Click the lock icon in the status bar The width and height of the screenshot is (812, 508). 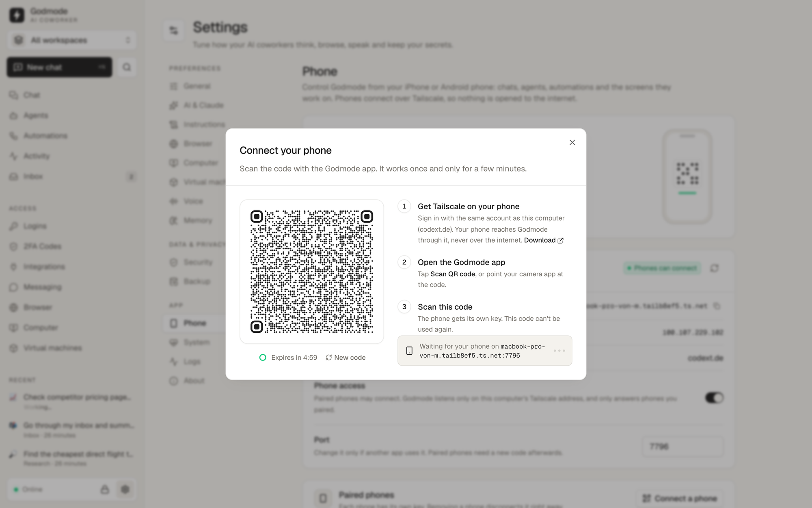(105, 489)
